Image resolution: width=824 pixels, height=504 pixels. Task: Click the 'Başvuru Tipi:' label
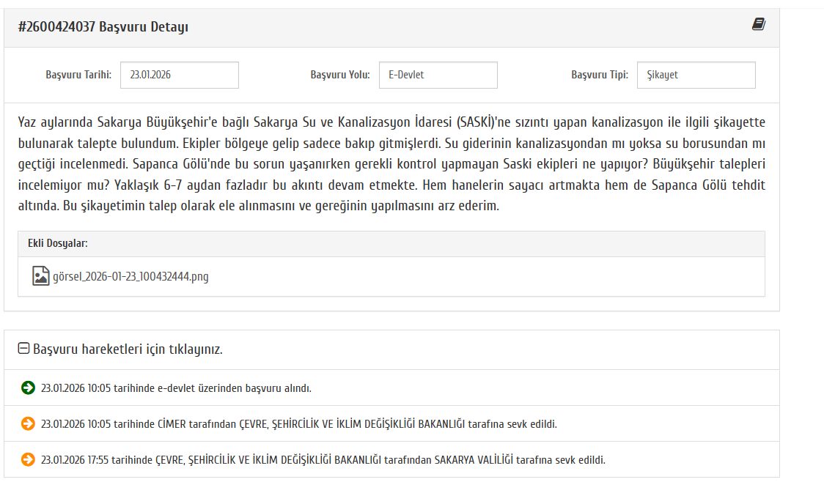tap(600, 75)
